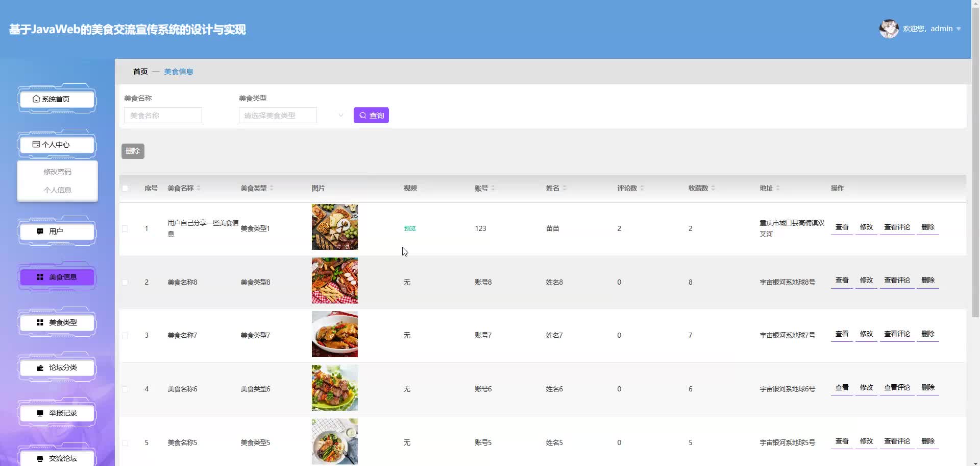Click 修改 for 美食名称6 row
This screenshot has width=980, height=466.
[x=866, y=388]
